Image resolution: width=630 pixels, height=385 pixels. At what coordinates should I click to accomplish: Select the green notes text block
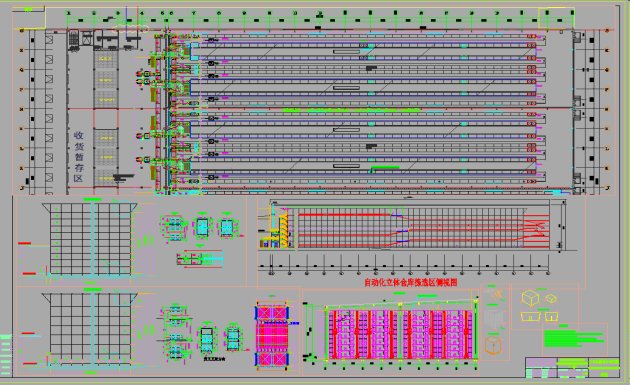573,338
